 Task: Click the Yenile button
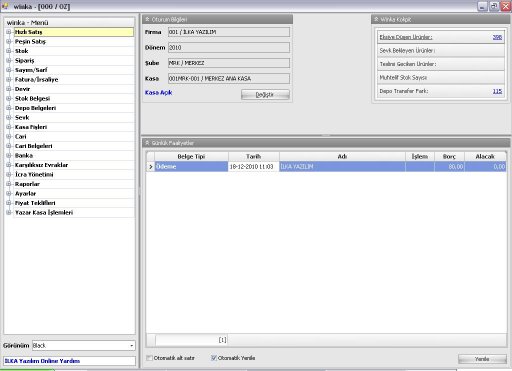point(482,359)
